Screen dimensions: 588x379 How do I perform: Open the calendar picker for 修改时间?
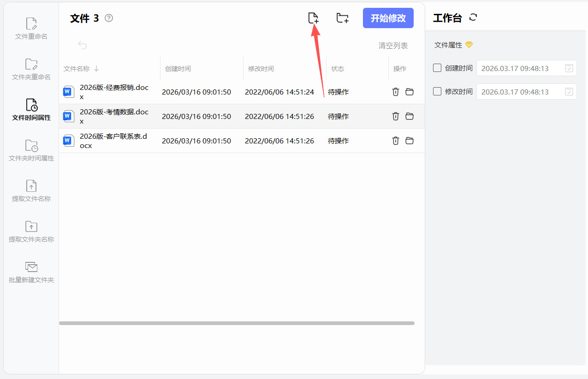coord(569,92)
